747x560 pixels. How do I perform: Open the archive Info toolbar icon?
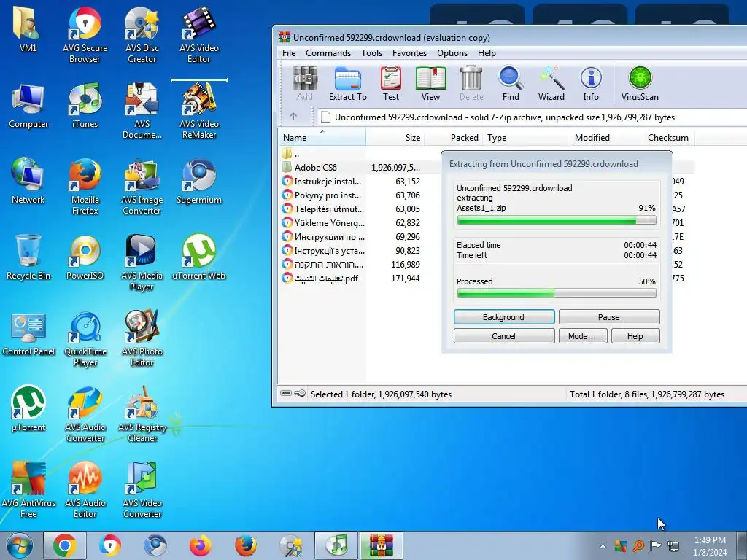click(591, 84)
